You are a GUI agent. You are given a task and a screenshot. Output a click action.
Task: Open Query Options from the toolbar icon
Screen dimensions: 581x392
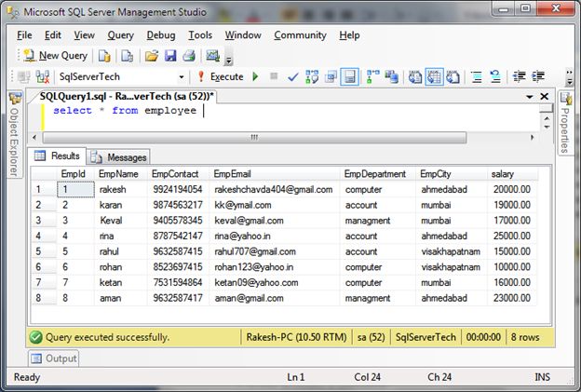[x=331, y=76]
